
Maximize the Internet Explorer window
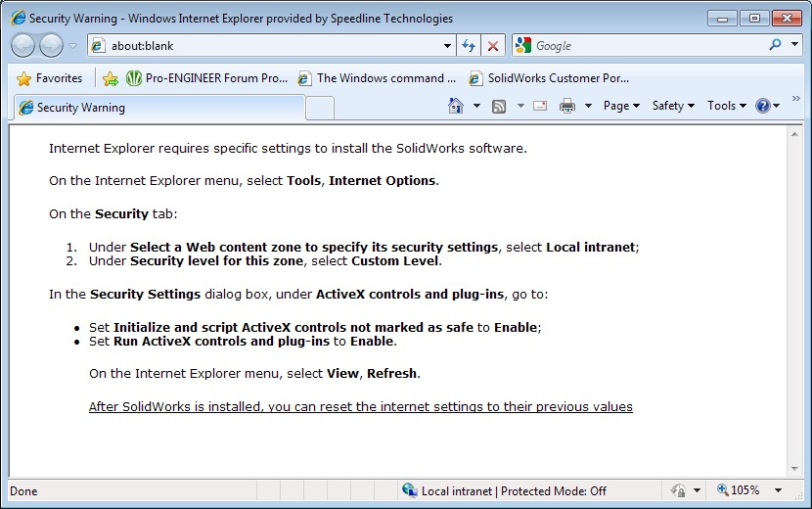pos(754,19)
